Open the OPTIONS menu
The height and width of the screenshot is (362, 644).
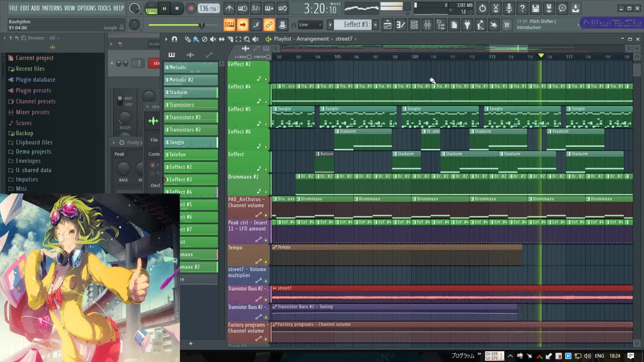click(x=86, y=8)
